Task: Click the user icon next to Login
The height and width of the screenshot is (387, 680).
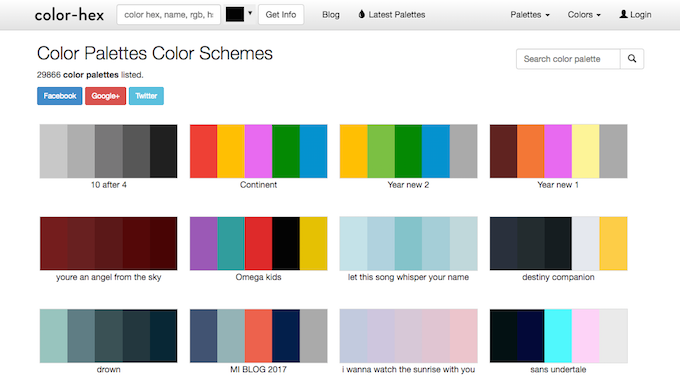Action: (x=623, y=14)
